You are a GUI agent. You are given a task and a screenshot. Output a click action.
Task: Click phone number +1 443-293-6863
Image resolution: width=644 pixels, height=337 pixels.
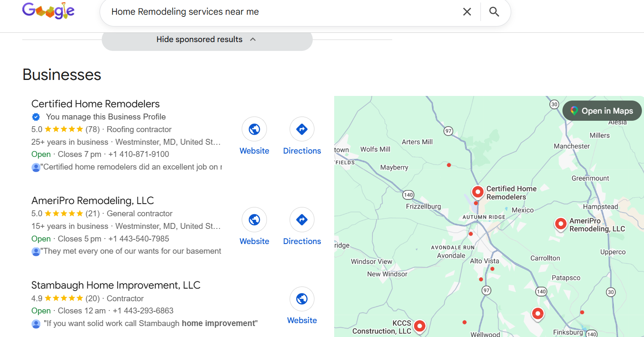point(143,311)
